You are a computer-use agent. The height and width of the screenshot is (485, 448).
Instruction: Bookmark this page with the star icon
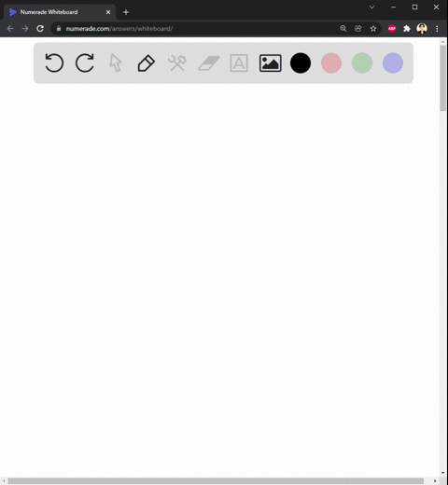pyautogui.click(x=373, y=29)
